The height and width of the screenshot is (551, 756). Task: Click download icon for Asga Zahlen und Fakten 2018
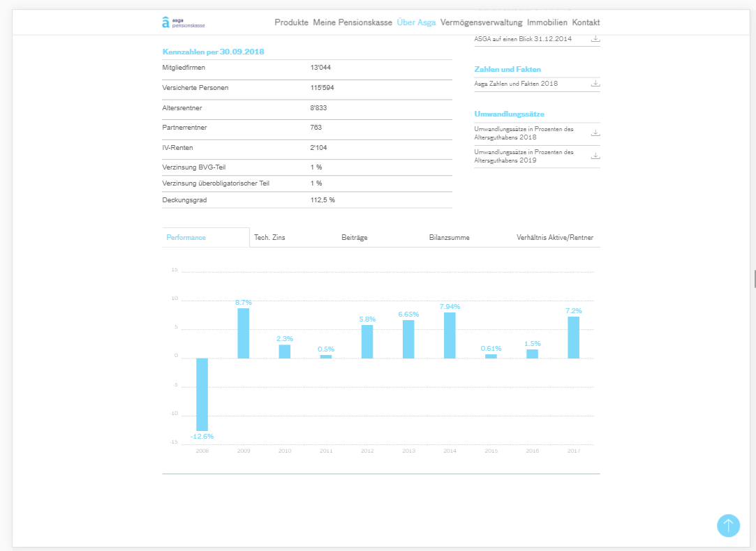[595, 84]
